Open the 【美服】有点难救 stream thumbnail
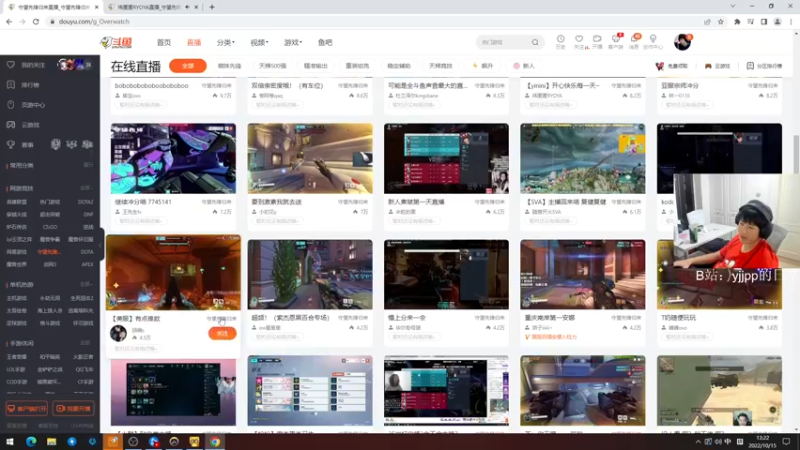The image size is (800, 450). [173, 272]
